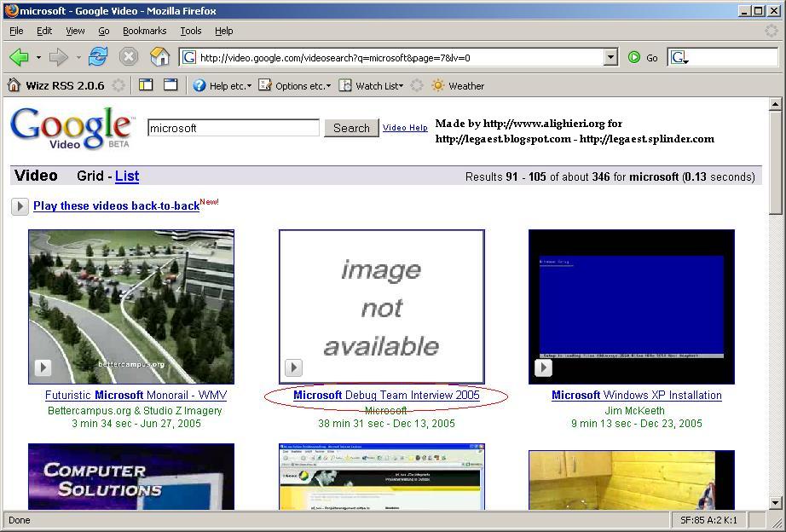Open 'Microsoft Windows XP Installation' link
The image size is (786, 532).
click(x=637, y=395)
